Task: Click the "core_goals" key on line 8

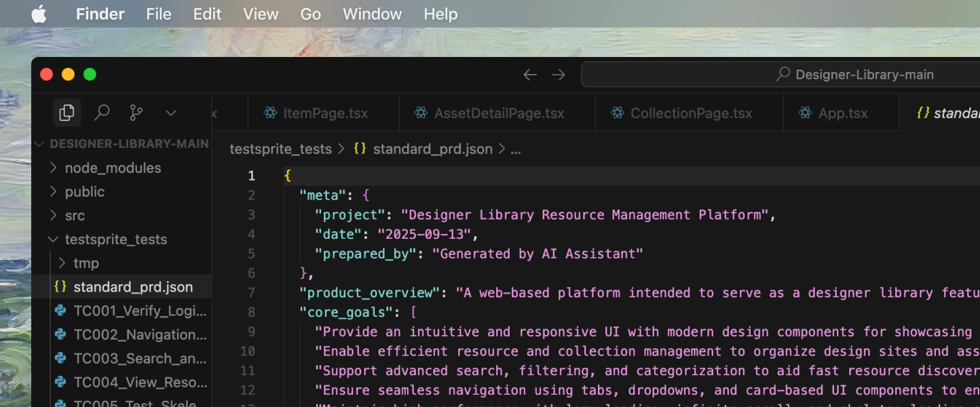Action: tap(346, 313)
